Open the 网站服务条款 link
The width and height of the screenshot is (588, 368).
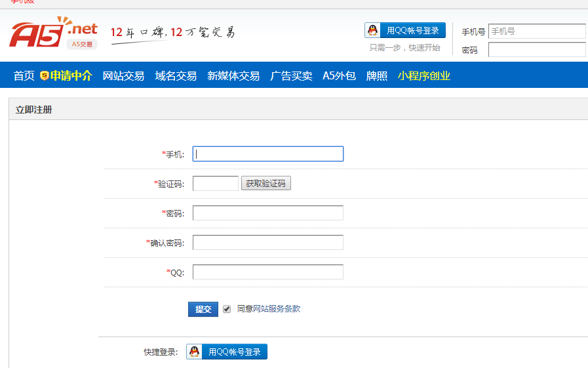277,309
